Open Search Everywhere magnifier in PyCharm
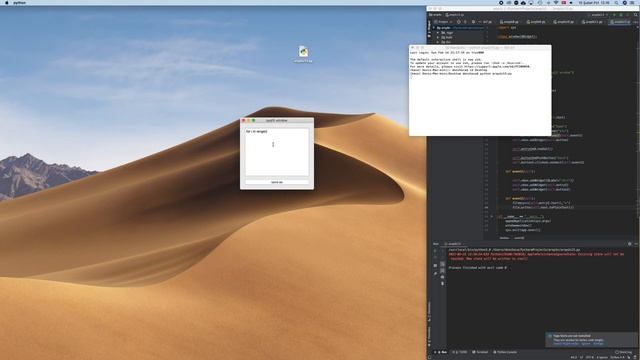Image resolution: width=640 pixels, height=360 pixels. (x=635, y=15)
